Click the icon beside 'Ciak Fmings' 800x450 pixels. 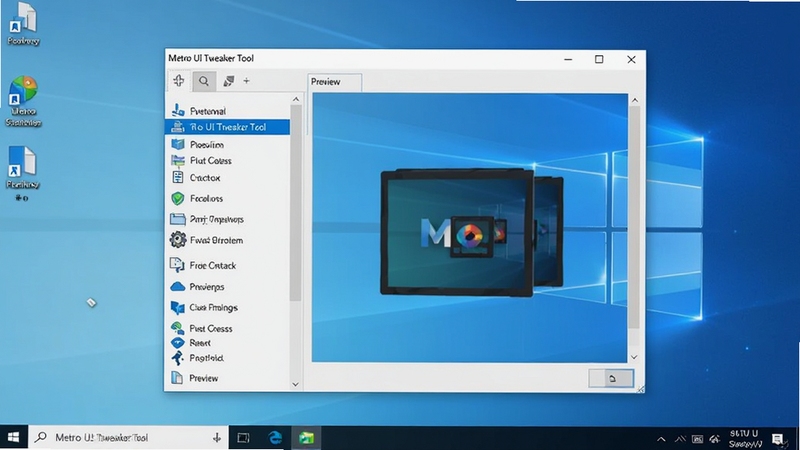[178, 308]
